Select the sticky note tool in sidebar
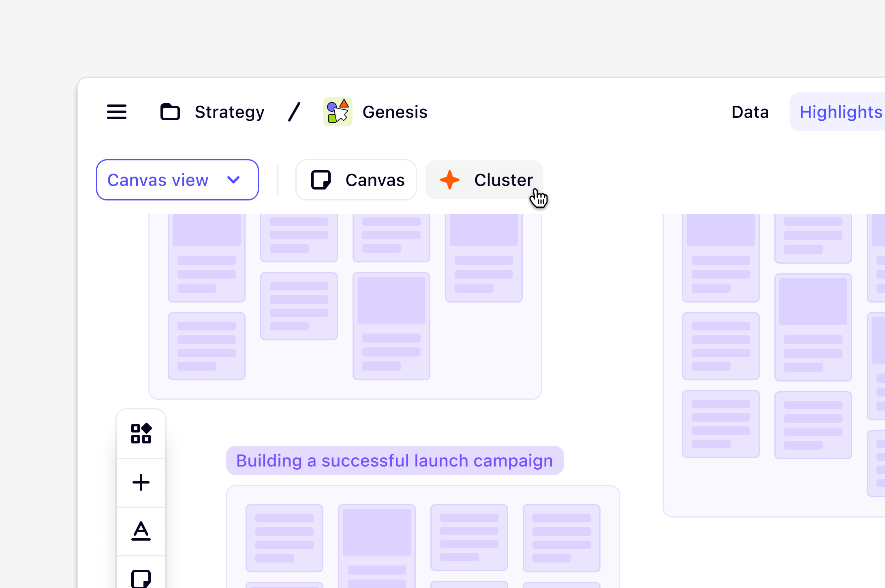This screenshot has width=885, height=588. 141,579
